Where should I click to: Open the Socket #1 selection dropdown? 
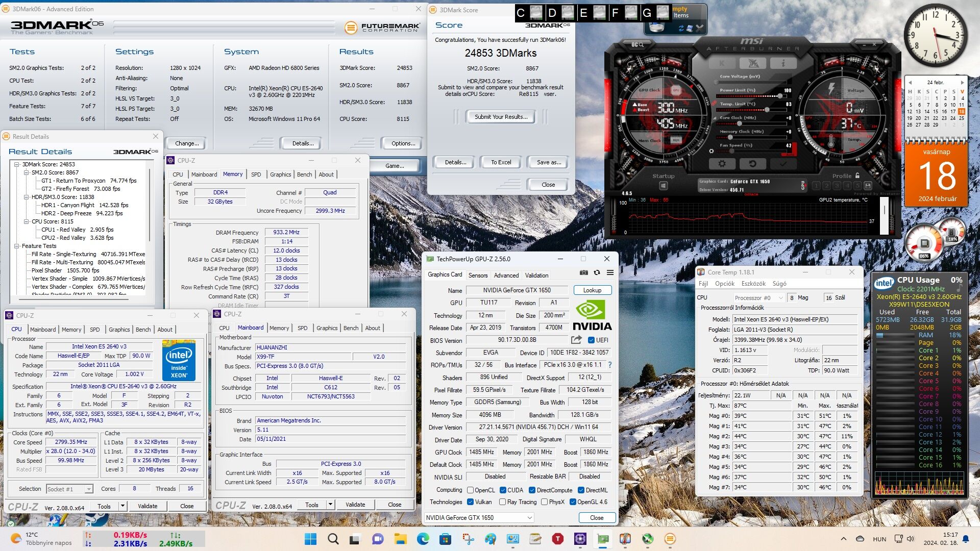coord(69,489)
